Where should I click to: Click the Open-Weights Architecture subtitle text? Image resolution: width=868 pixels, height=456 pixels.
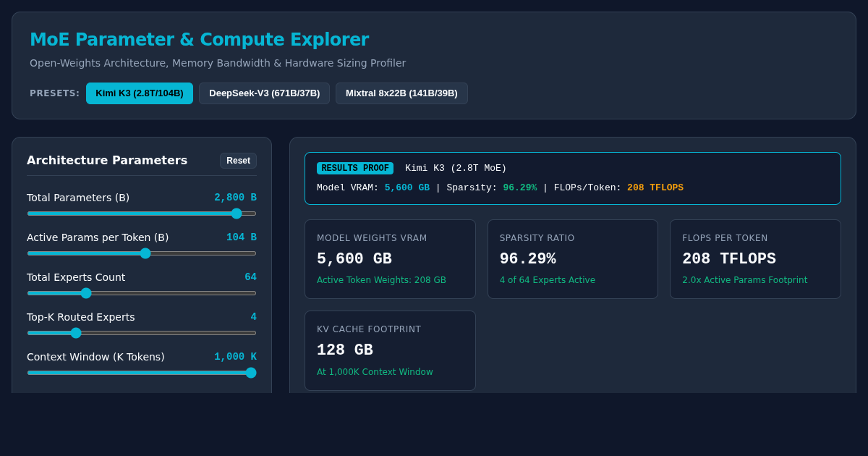tap(218, 63)
